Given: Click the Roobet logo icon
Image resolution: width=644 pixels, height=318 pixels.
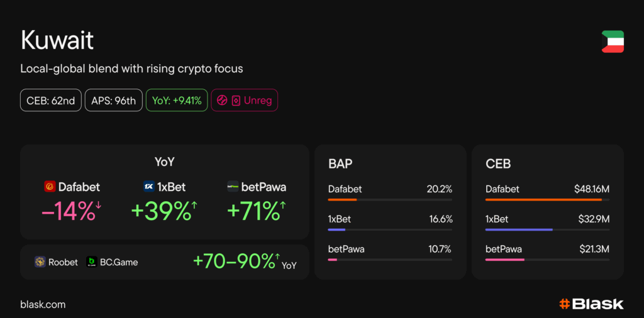Looking at the screenshot, I should tap(40, 262).
